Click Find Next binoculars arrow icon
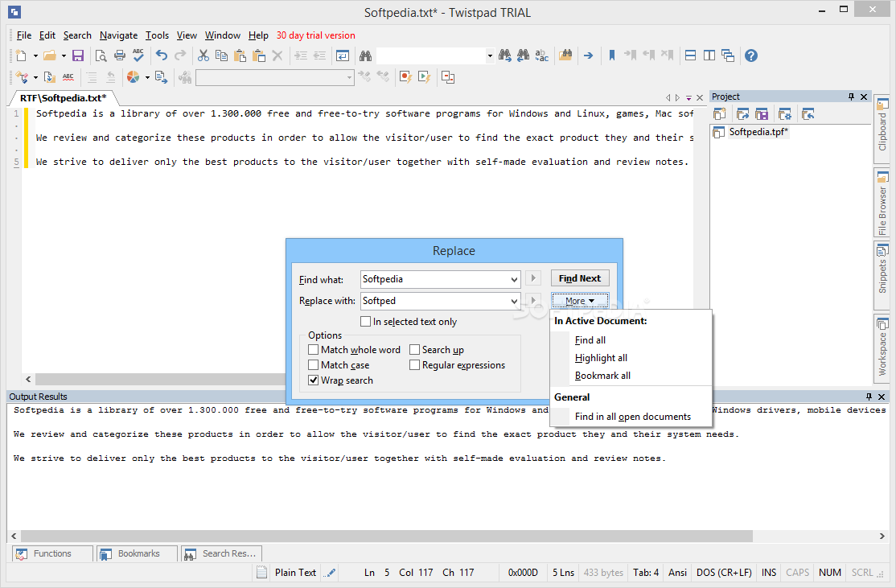Image resolution: width=896 pixels, height=588 pixels. [504, 56]
